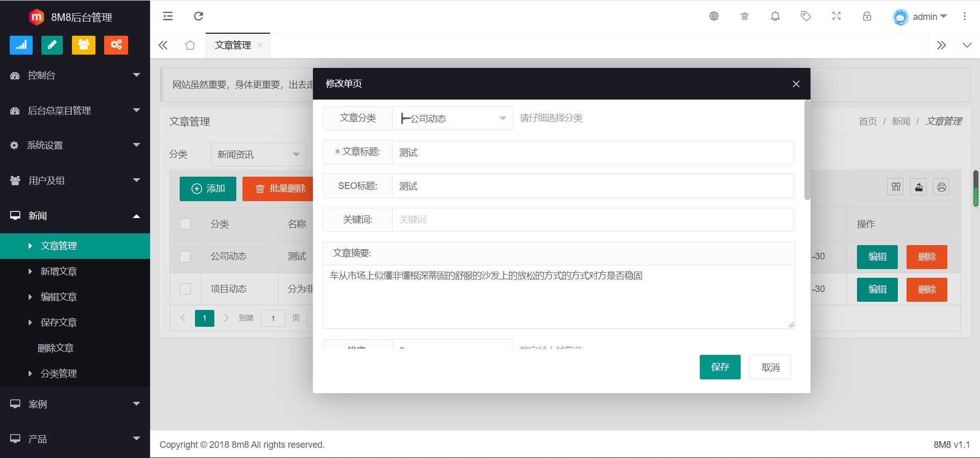This screenshot has width=980, height=458.
Task: Click the dialog's vertical scrollbar
Action: coord(807,151)
